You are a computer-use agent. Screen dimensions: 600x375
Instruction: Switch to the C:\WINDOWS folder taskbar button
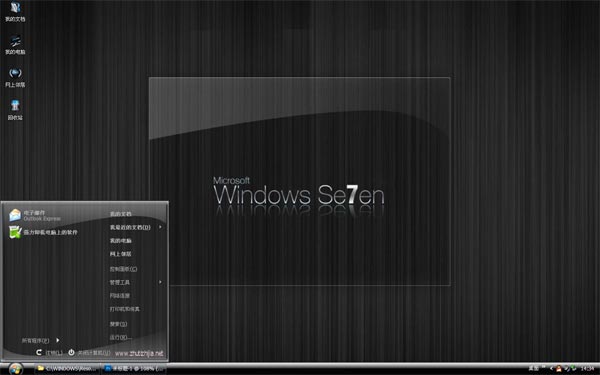pos(67,368)
